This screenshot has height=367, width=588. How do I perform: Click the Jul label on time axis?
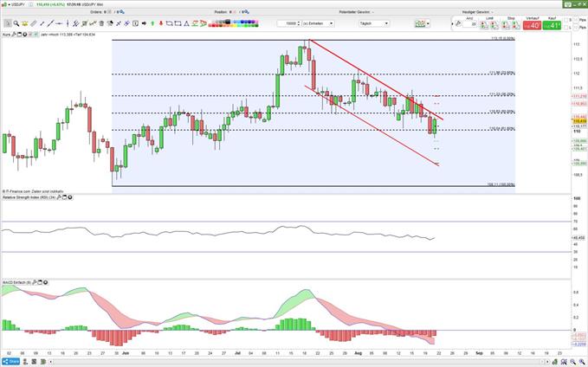[x=238, y=353]
